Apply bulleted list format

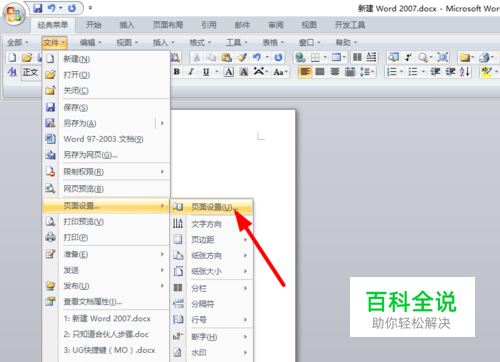coord(413,72)
